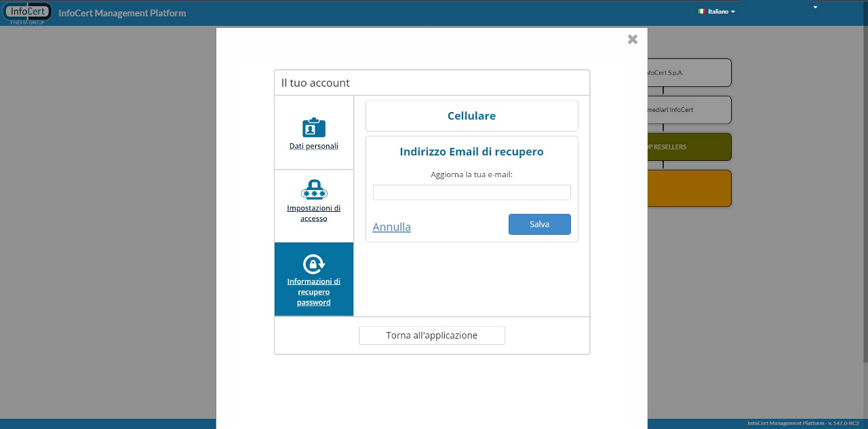This screenshot has width=868, height=429.
Task: Select the padlock Impostazioni di accesso icon
Action: click(x=313, y=189)
